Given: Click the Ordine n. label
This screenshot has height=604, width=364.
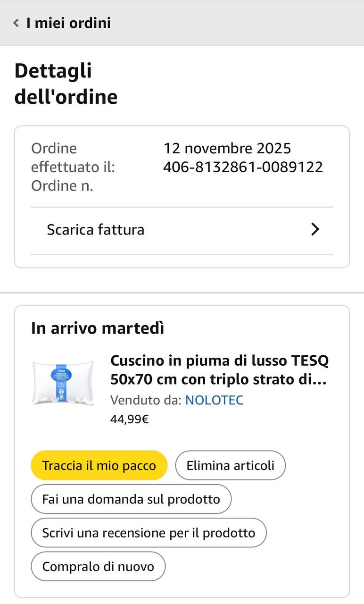Looking at the screenshot, I should coord(62,186).
